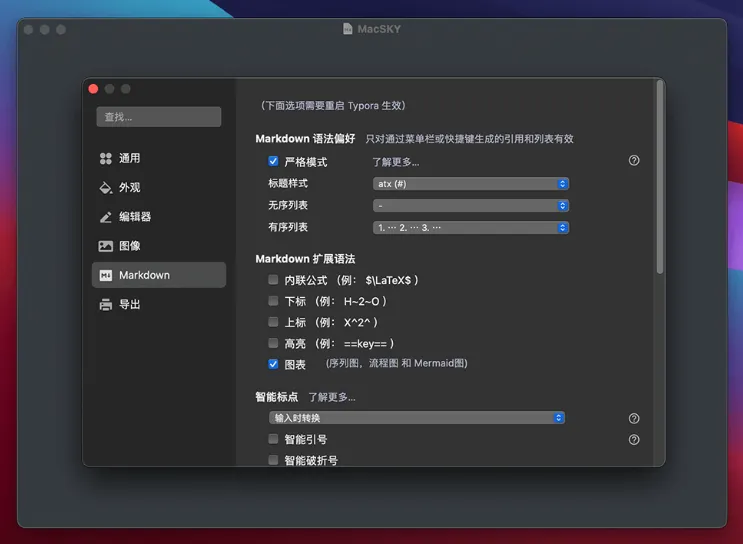Select the 外观 settings tab

tap(159, 188)
